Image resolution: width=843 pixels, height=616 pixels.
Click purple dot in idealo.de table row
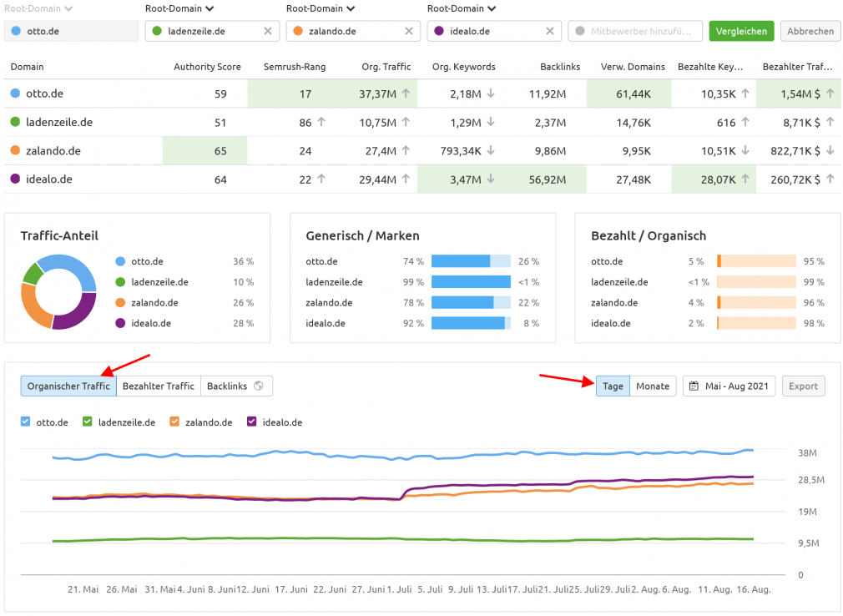tap(16, 179)
